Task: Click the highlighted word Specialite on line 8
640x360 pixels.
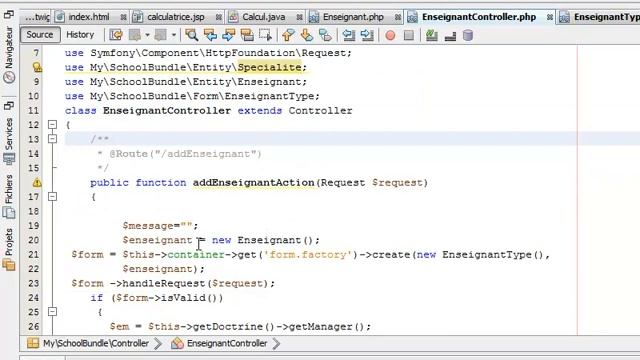Action: [269, 67]
